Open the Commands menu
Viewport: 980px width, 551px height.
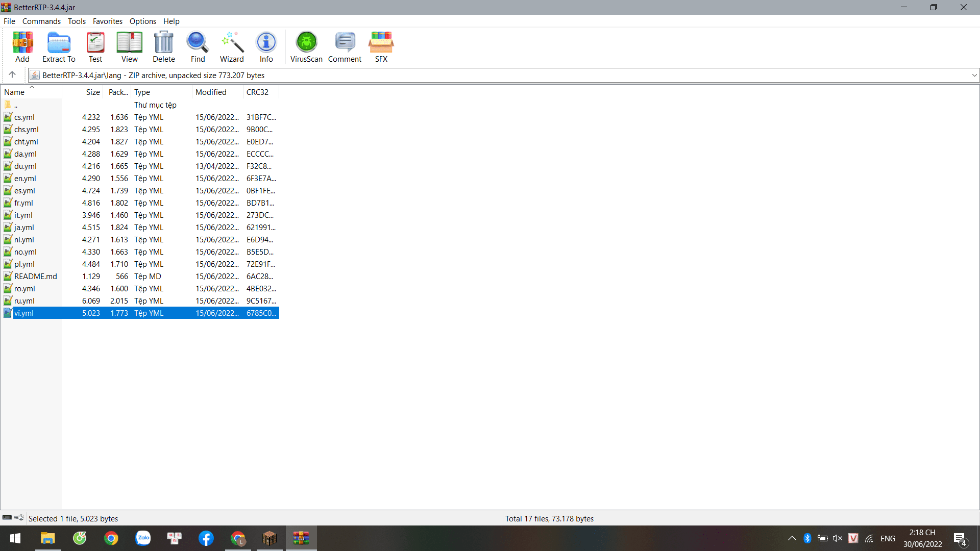41,21
